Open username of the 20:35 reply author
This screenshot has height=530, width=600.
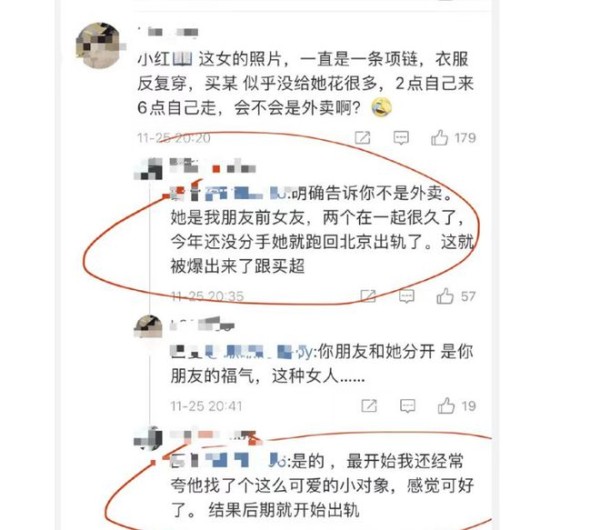point(213,167)
